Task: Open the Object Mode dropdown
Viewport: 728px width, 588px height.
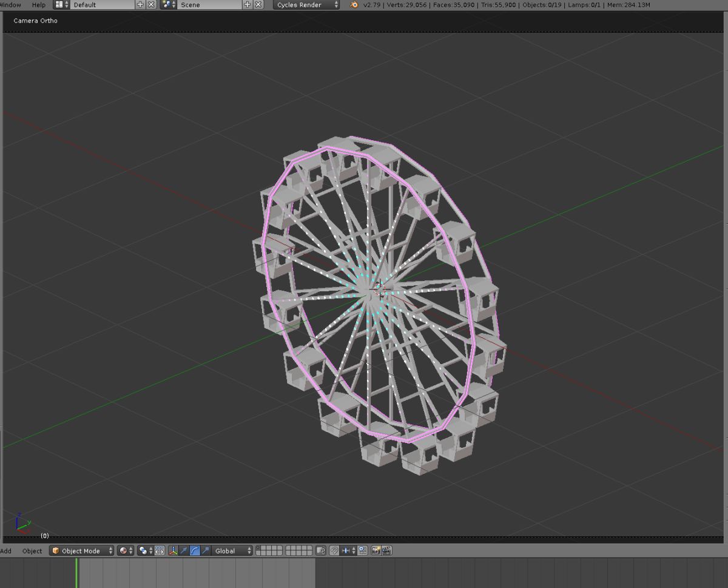Action: tap(81, 551)
